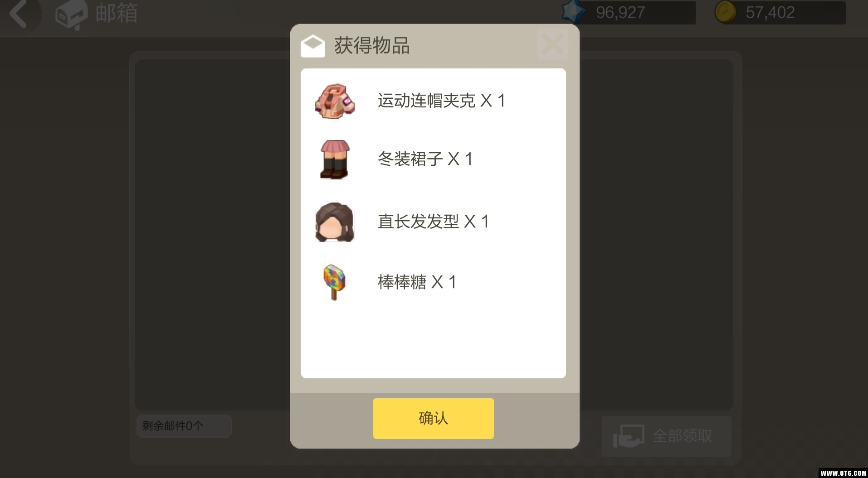The height and width of the screenshot is (478, 868).
Task: Click the long straight hair icon
Action: (x=335, y=222)
